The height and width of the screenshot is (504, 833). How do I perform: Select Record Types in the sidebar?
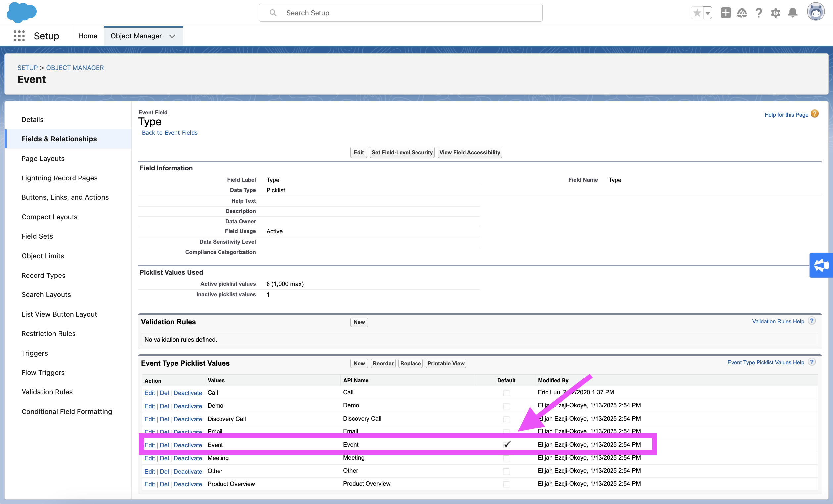44,275
